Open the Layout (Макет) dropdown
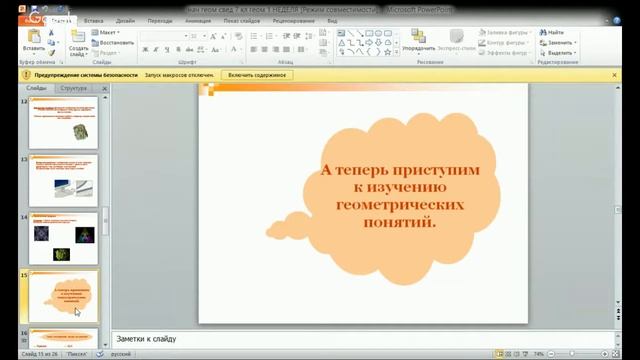This screenshot has width=640, height=360. click(x=106, y=32)
